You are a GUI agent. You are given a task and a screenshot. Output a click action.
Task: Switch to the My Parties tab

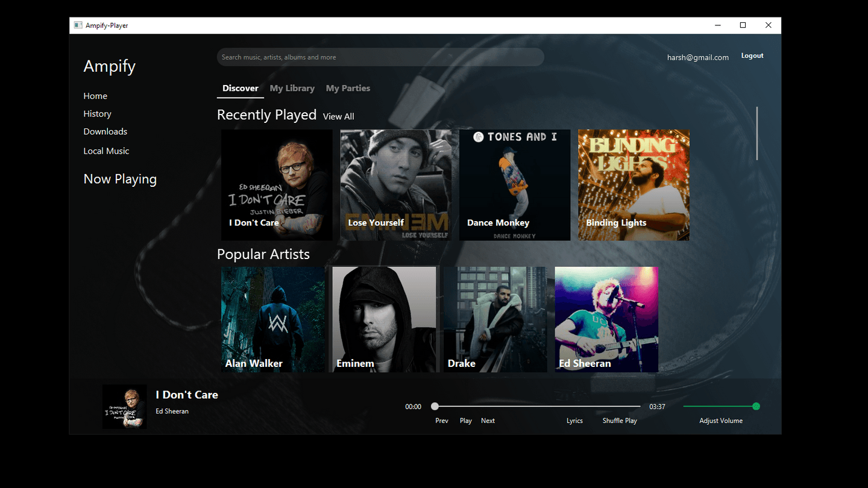click(348, 89)
